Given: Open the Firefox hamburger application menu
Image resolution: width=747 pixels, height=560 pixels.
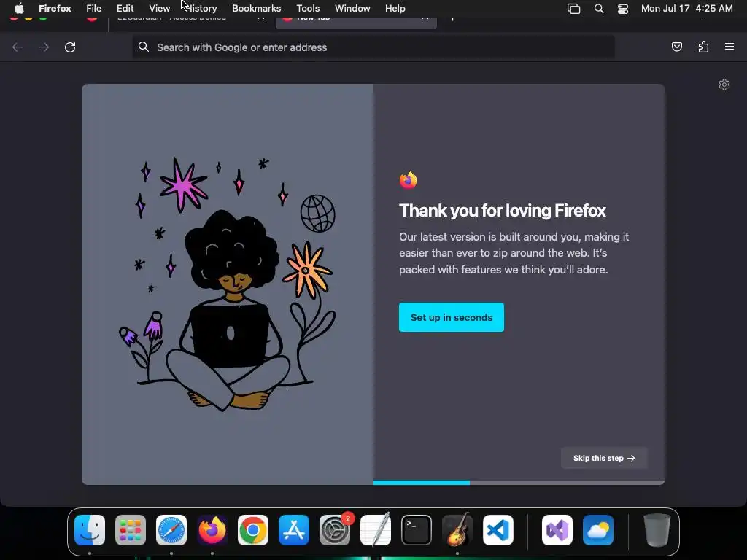Looking at the screenshot, I should click(x=729, y=47).
